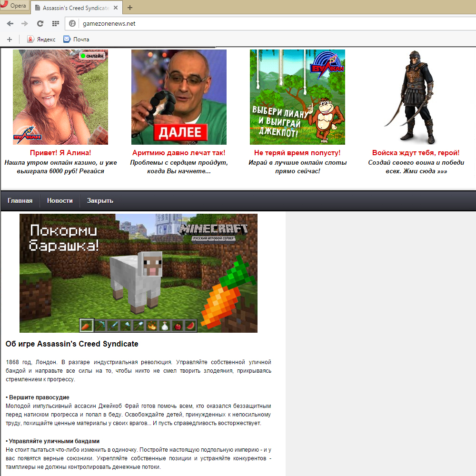The image size is (476, 476).
Task: Click the watermelon item in Minecraft hotbar
Action: [191, 326]
